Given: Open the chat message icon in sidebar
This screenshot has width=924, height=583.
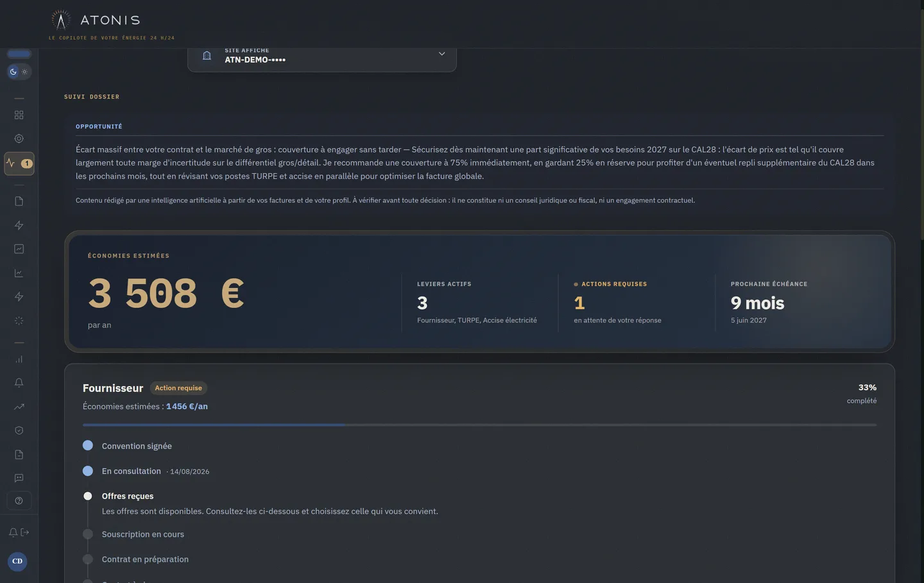Looking at the screenshot, I should (19, 478).
